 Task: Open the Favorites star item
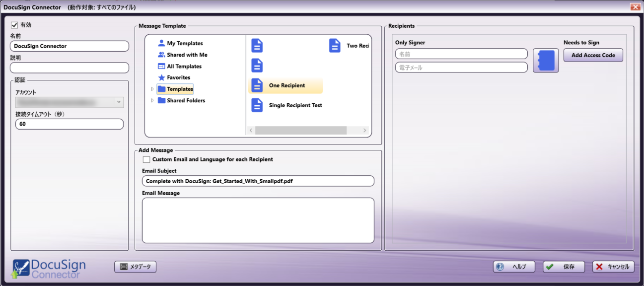(174, 77)
